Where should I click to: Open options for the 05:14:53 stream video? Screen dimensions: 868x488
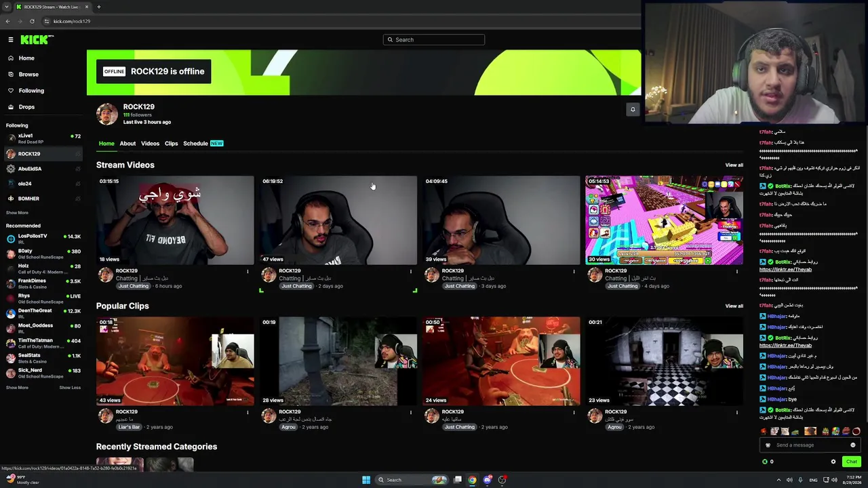(x=736, y=272)
